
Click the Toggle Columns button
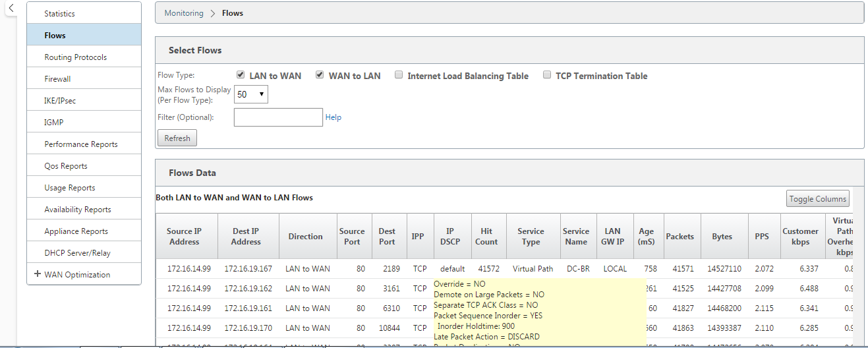click(x=818, y=199)
